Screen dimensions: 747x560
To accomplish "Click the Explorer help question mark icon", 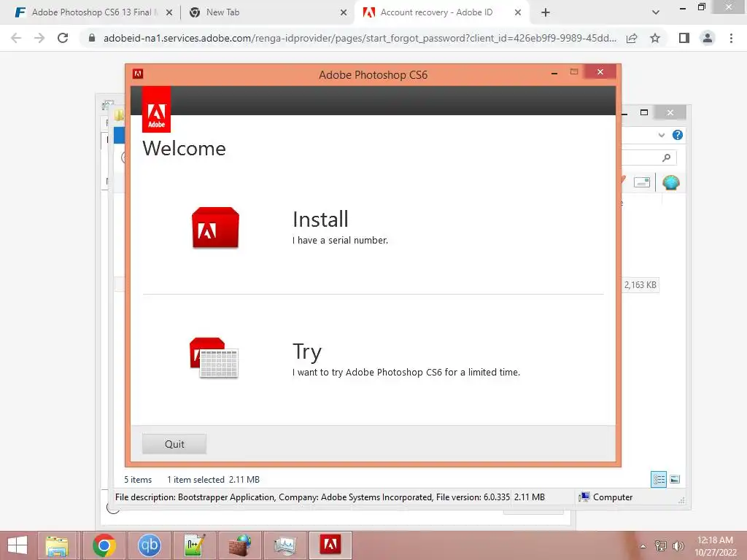I will 678,135.
